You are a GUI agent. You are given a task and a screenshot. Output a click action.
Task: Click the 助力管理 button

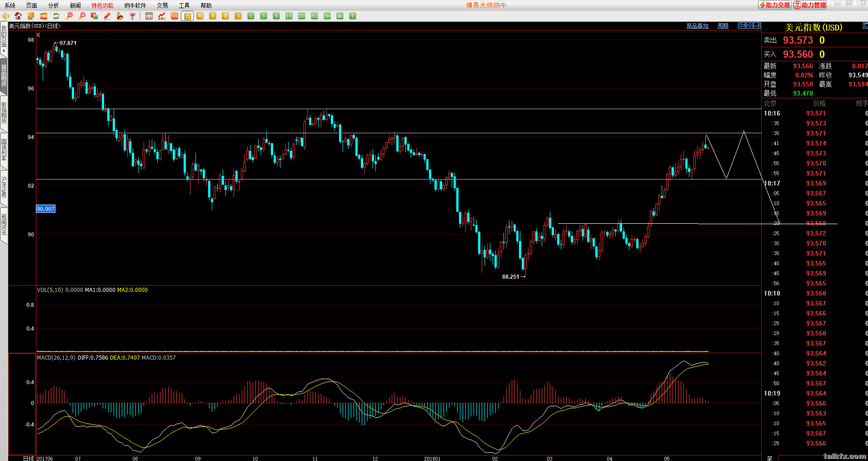point(810,5)
